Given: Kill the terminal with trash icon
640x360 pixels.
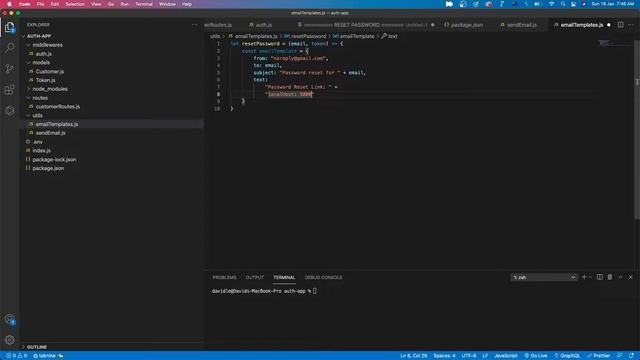Looking at the screenshot, I should [610, 277].
